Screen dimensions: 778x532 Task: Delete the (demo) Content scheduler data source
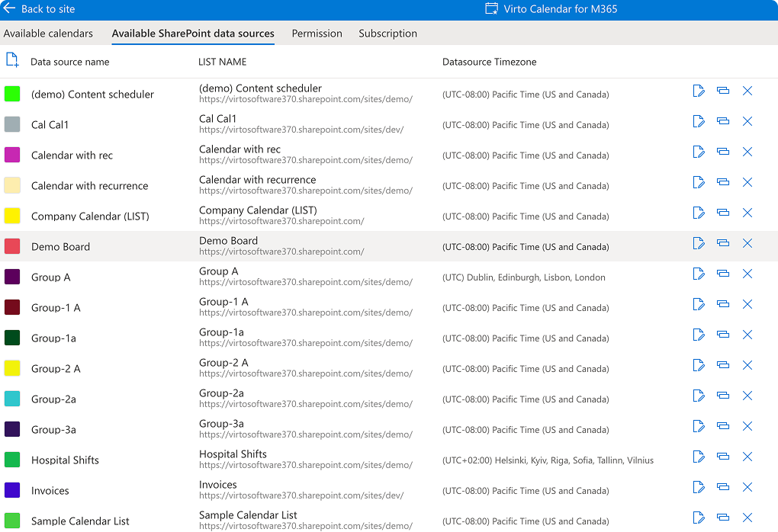(747, 91)
